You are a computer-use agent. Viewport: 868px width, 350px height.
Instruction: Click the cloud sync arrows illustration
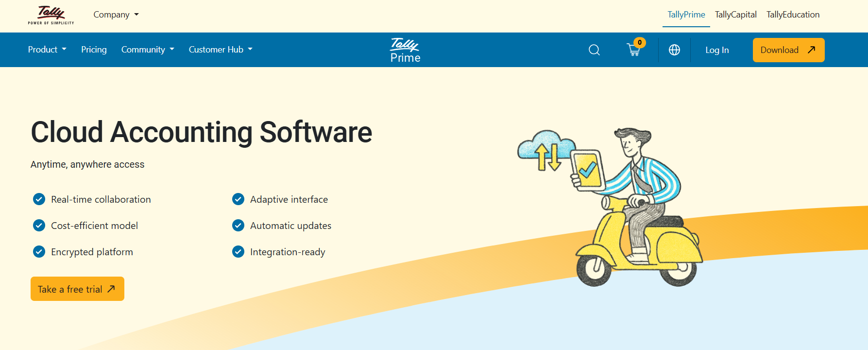pos(546,150)
